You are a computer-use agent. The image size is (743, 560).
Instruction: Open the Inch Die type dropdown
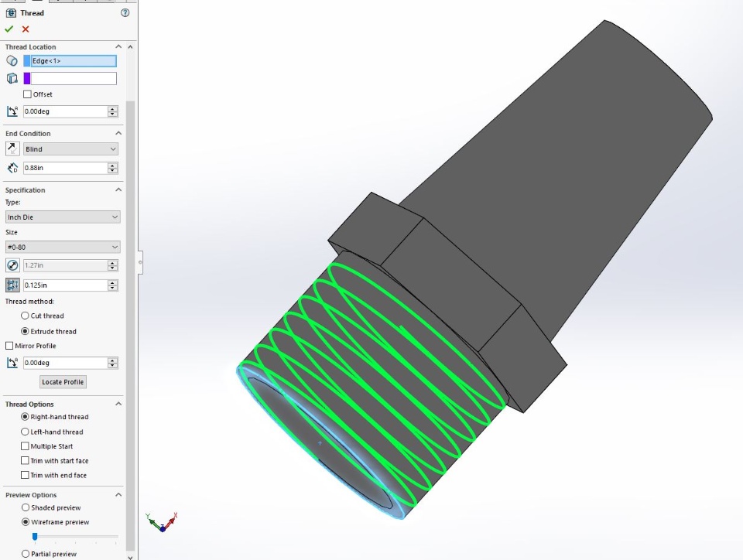click(63, 217)
